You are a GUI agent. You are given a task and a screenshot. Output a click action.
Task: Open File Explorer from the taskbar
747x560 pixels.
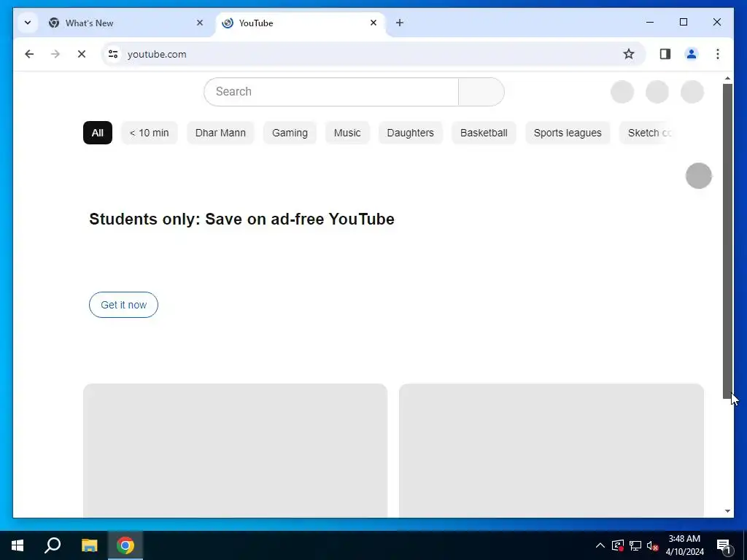89,545
